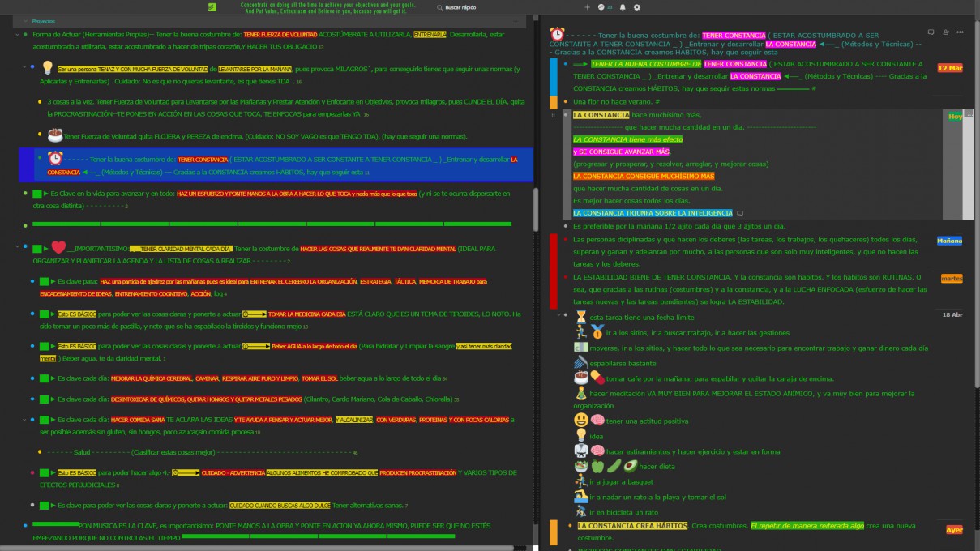Open the comments icon in task header
The image size is (980, 551).
tap(931, 32)
